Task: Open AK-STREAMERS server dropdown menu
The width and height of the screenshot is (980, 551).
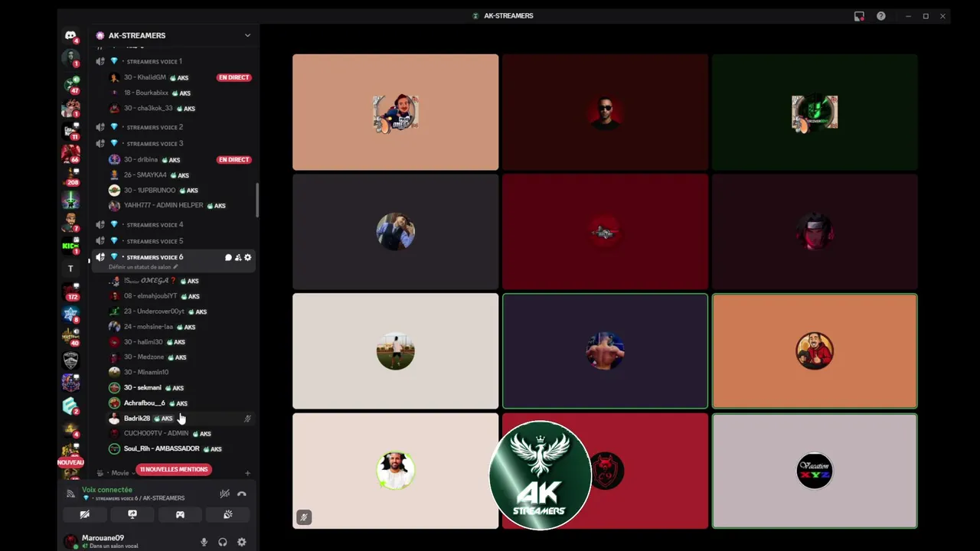Action: pos(247,35)
